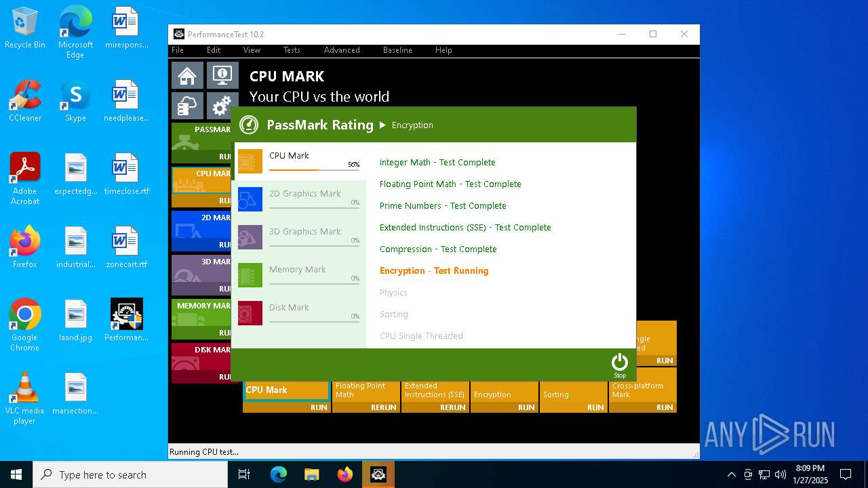868x488 pixels.
Task: Click the Memory Mark progress bar
Action: tap(314, 283)
